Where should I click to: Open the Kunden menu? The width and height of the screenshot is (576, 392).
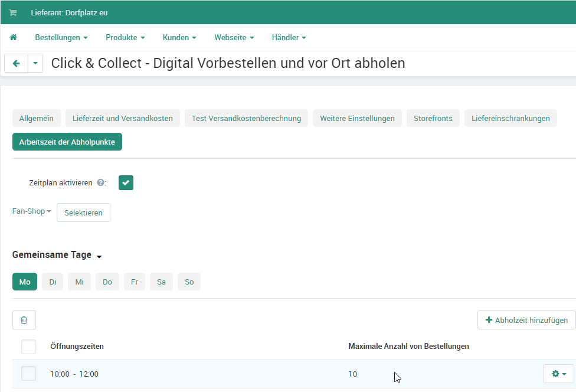pyautogui.click(x=179, y=37)
